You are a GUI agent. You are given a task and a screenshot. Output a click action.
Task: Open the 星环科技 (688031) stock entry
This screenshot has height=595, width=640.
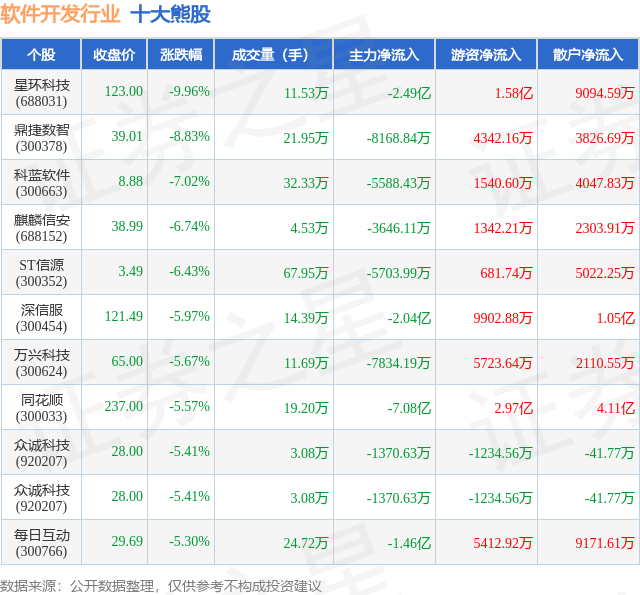pos(42,93)
